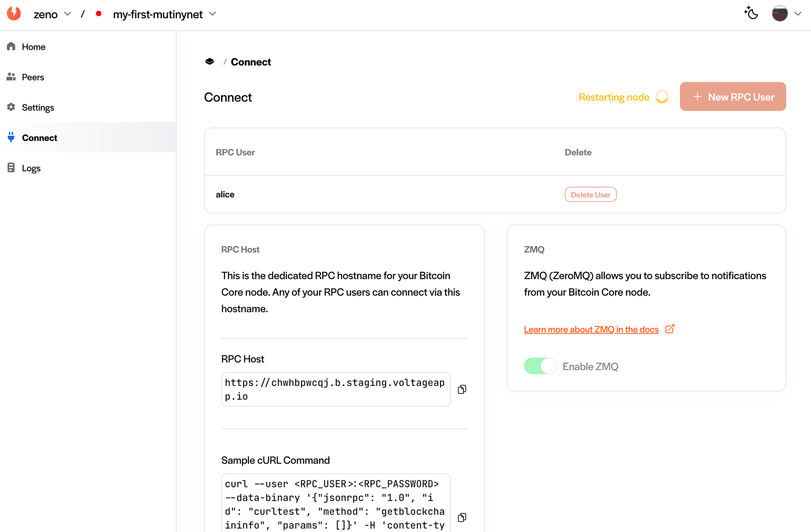Click the Peers people icon
Viewport: 811px width, 532px height.
[x=11, y=77]
